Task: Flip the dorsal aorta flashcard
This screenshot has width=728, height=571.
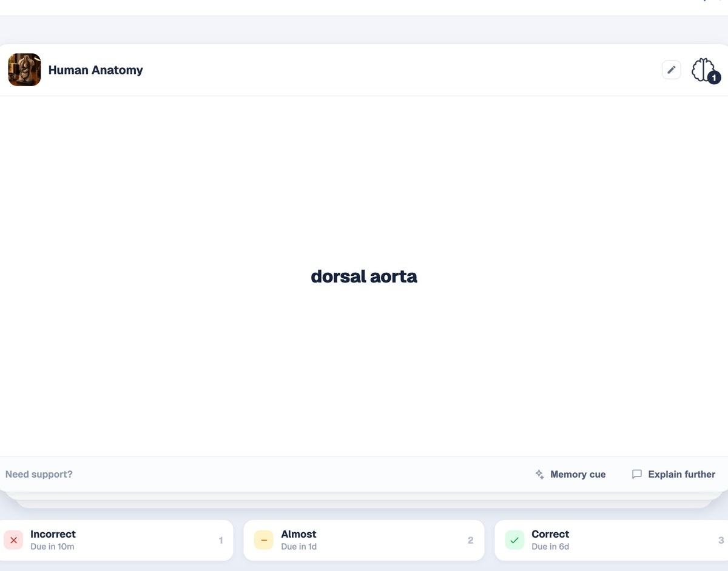Action: pyautogui.click(x=364, y=276)
